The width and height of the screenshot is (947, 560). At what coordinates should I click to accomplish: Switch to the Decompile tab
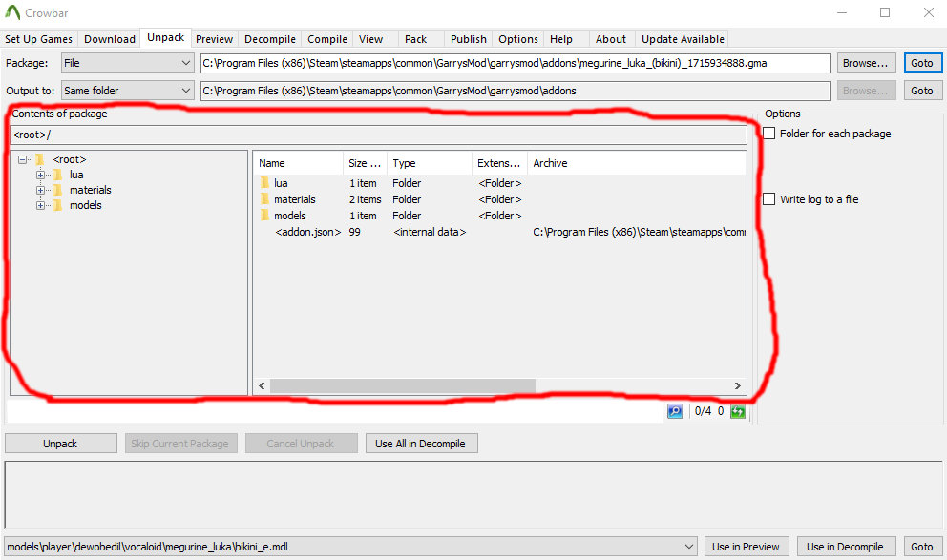pos(270,39)
